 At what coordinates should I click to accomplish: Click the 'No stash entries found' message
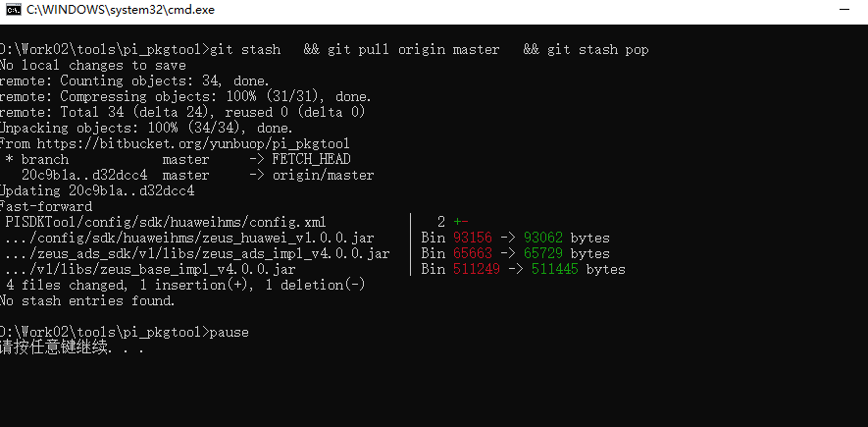90,300
